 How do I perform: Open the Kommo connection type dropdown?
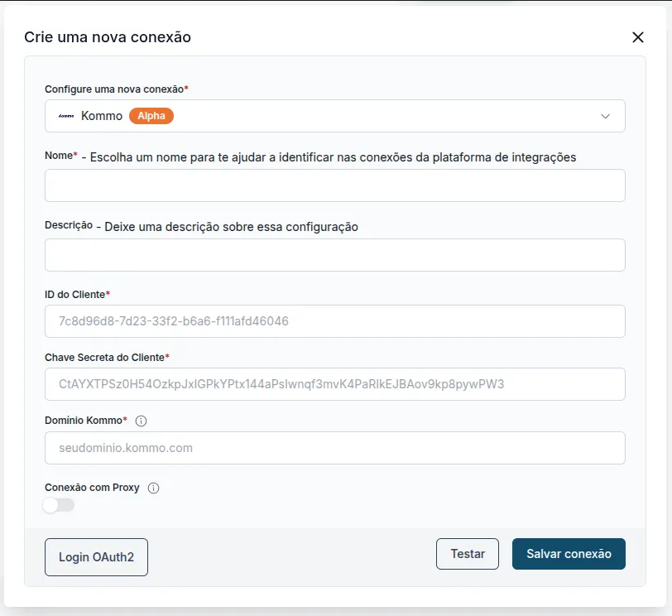click(334, 116)
